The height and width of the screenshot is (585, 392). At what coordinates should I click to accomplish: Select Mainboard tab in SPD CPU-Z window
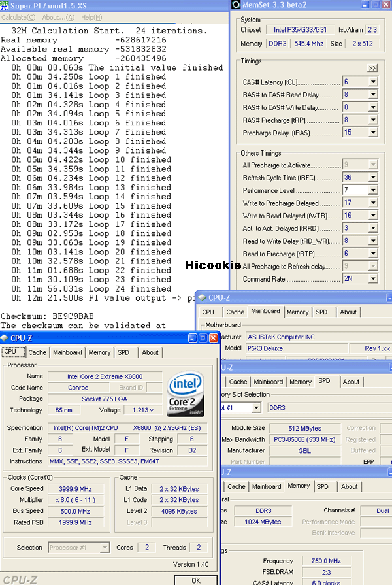tap(269, 382)
